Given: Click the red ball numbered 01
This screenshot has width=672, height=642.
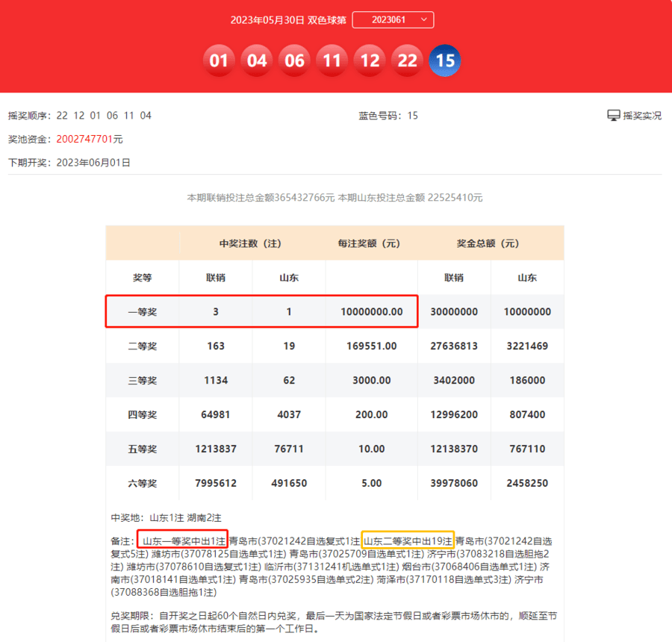Looking at the screenshot, I should (218, 60).
